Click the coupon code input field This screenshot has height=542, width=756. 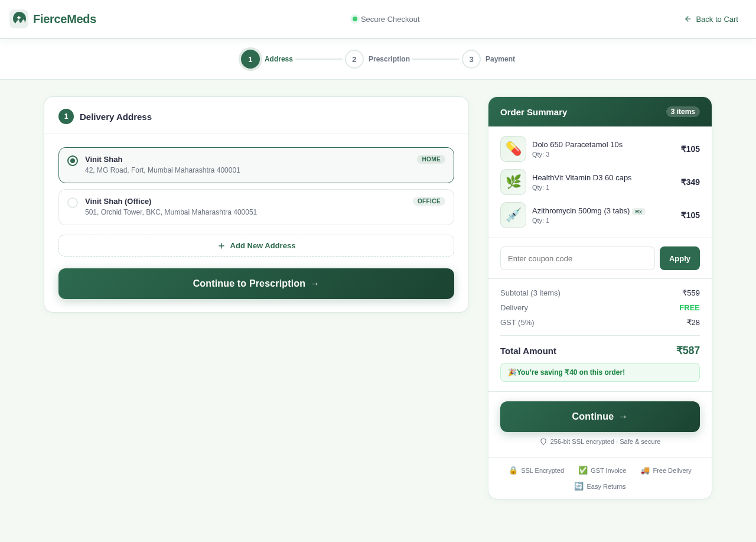point(577,258)
